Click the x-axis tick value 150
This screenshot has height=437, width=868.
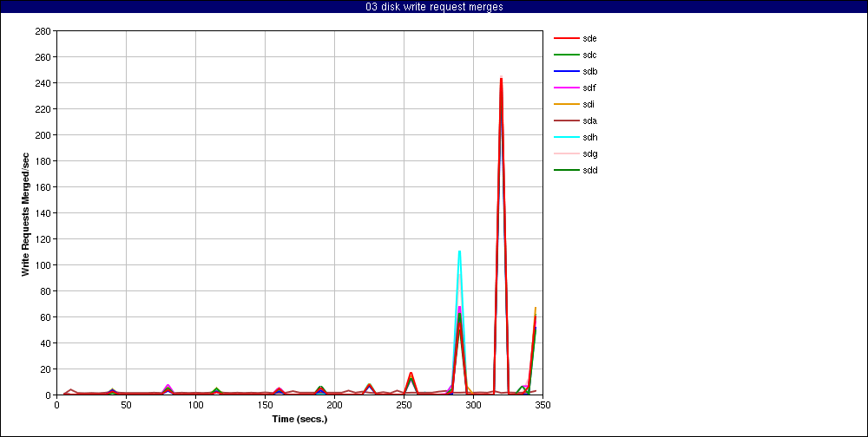coord(265,405)
